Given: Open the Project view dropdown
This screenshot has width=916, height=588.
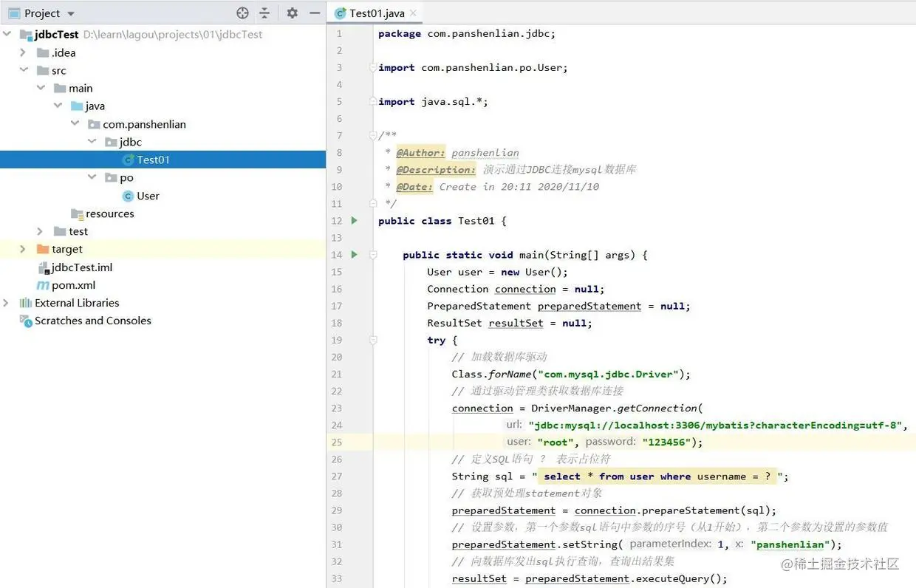Looking at the screenshot, I should pos(71,13).
